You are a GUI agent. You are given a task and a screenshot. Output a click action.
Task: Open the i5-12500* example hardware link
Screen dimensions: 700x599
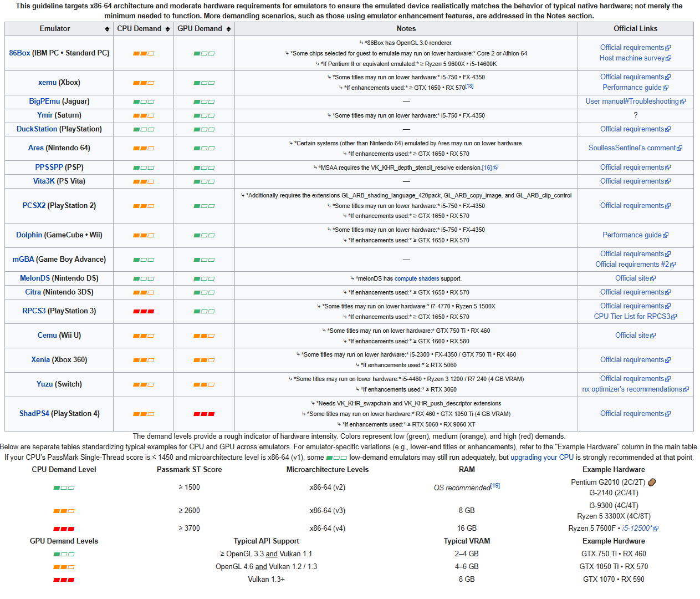point(640,529)
